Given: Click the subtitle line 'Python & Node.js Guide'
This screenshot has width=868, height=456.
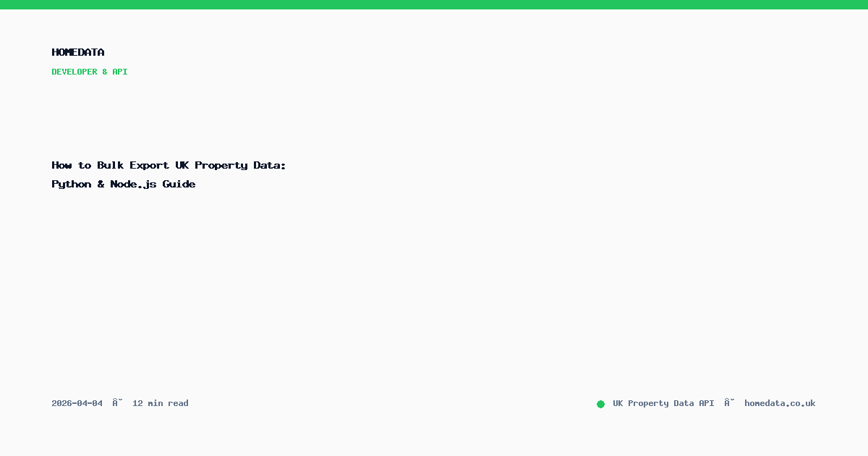Looking at the screenshot, I should tap(124, 185).
